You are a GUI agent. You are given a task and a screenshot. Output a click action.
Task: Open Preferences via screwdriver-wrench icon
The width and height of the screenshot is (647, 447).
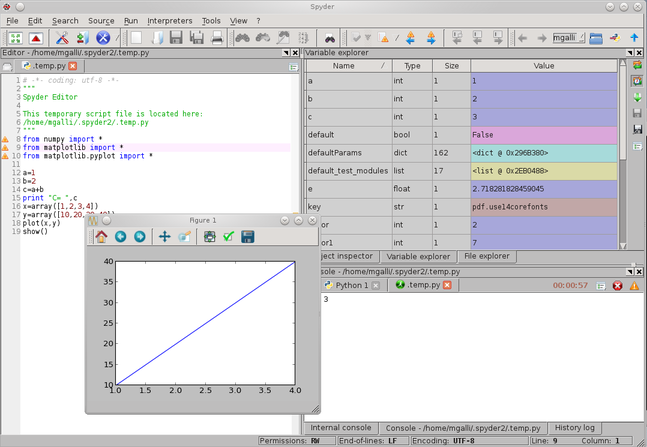click(x=62, y=38)
